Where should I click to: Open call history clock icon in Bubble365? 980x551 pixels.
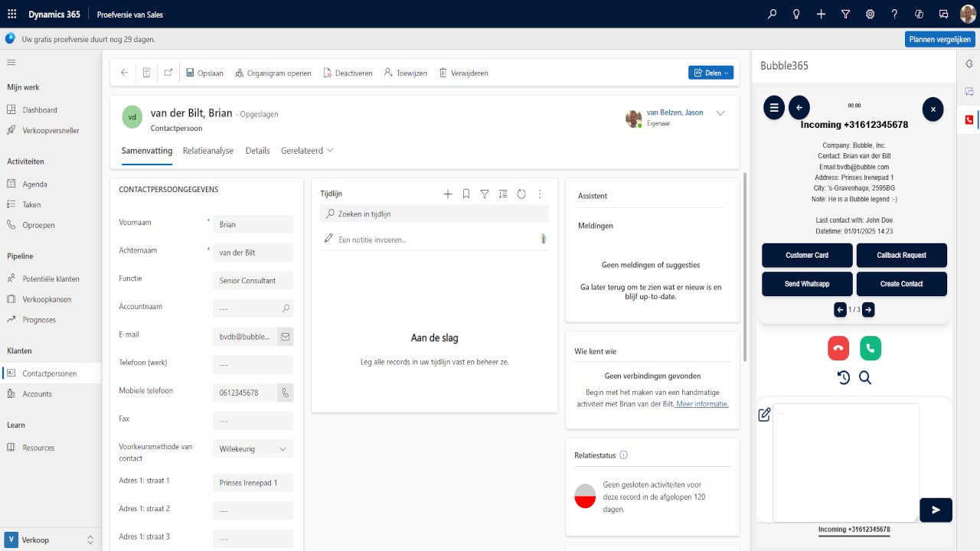[844, 377]
